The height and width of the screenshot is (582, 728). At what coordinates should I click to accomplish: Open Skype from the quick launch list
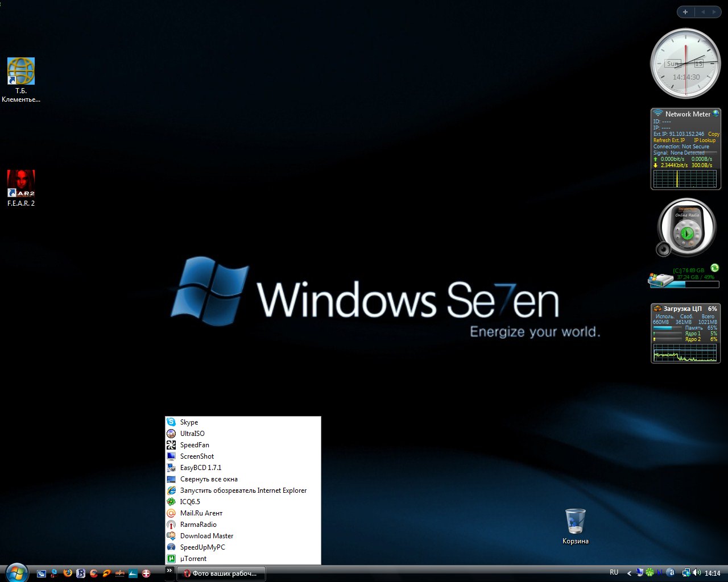[x=243, y=422]
